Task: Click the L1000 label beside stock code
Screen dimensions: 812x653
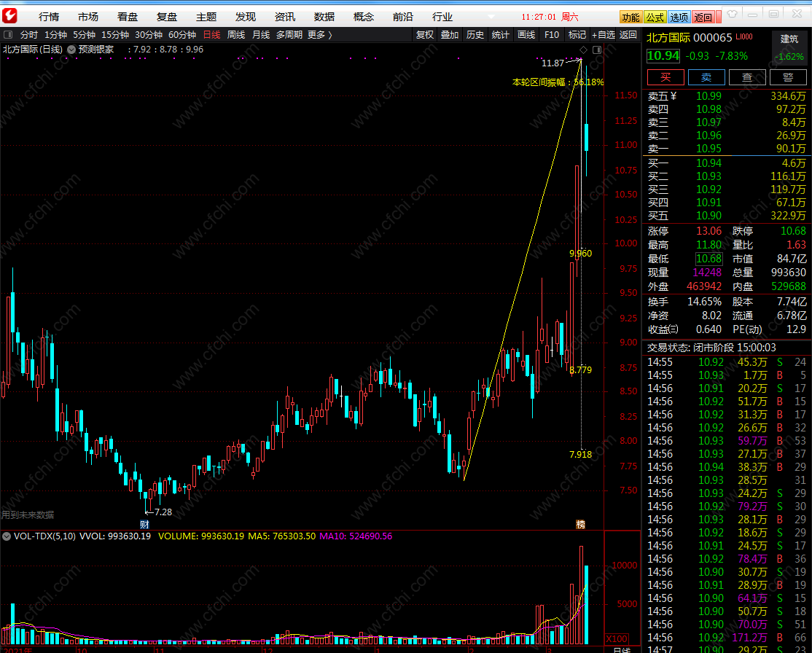Action: [x=744, y=36]
